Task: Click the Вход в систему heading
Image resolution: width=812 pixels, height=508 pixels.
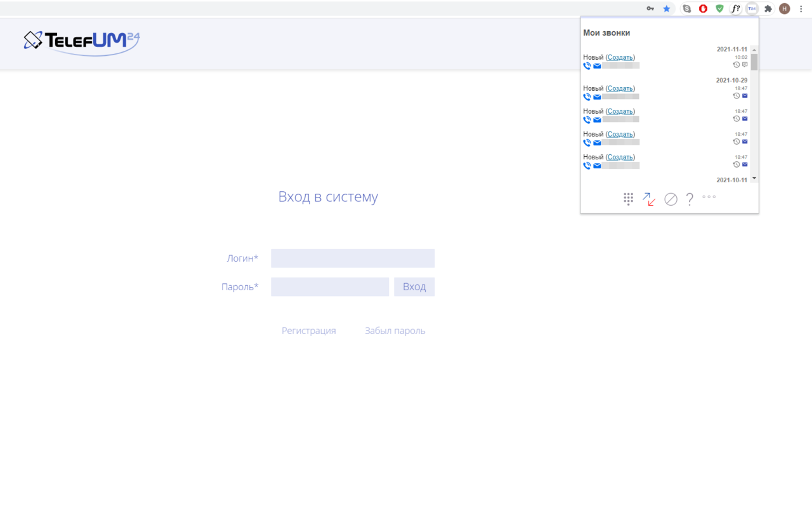Action: 328,197
